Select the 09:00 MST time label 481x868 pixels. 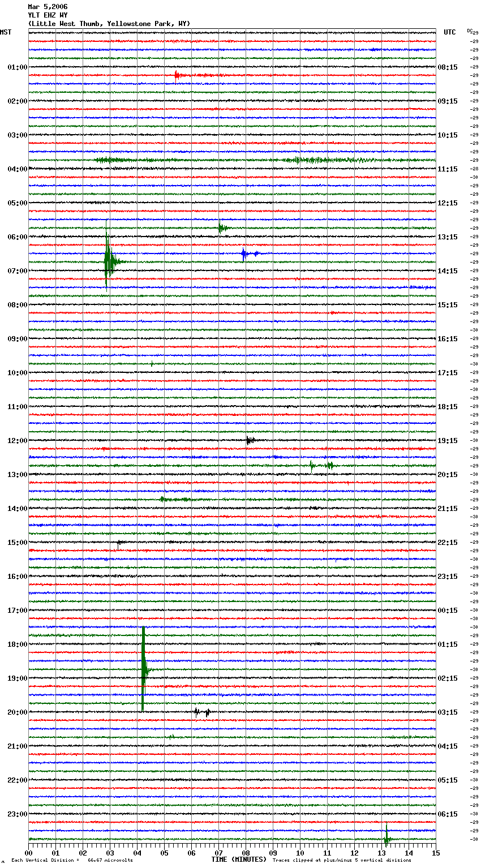(x=18, y=339)
